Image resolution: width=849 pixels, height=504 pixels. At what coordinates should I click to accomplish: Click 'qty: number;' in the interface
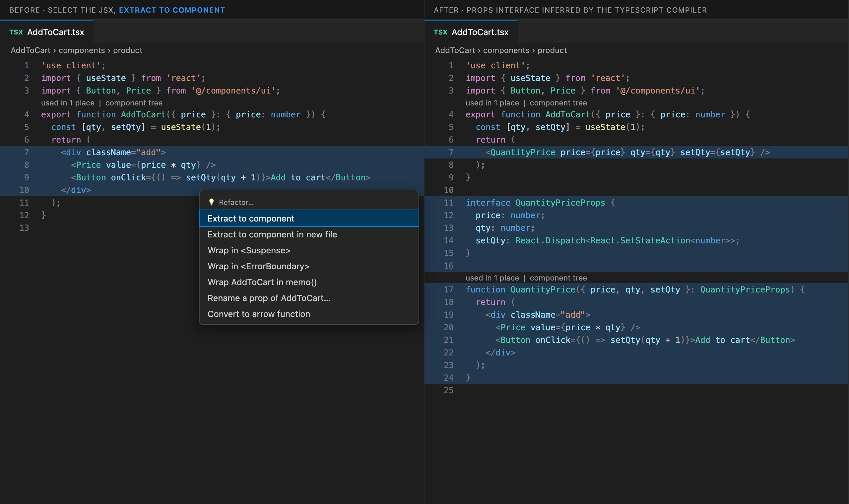point(505,228)
